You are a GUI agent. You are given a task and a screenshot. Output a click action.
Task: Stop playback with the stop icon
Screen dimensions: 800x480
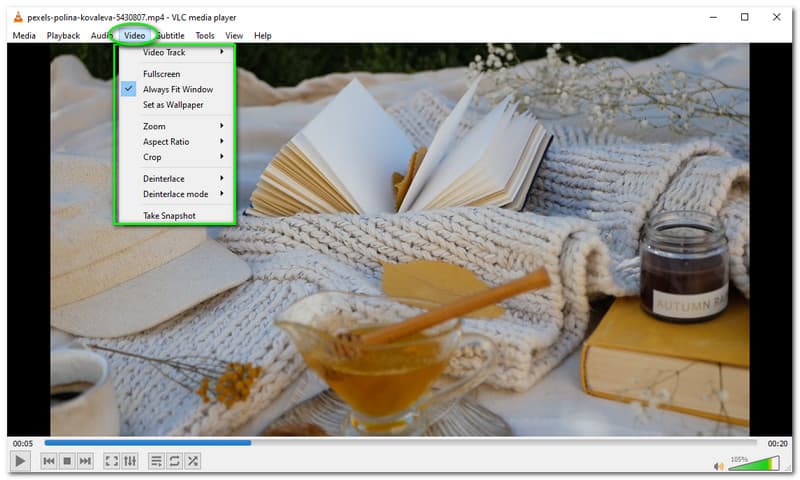[x=67, y=461]
